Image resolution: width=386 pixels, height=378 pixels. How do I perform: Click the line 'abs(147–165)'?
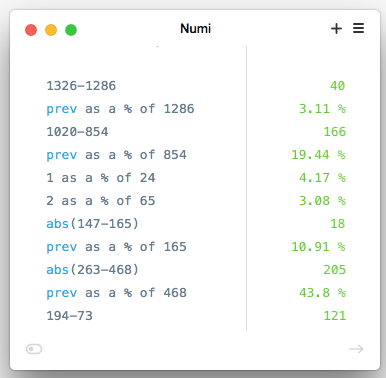92,224
